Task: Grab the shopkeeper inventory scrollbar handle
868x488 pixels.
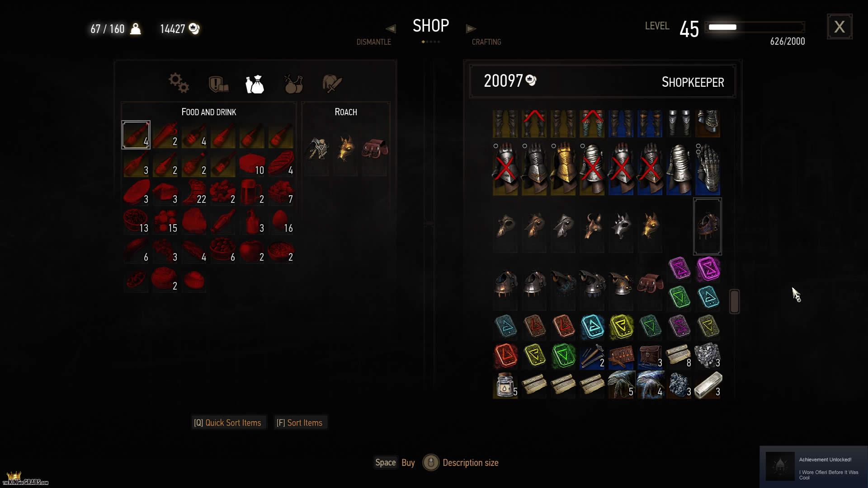Action: (735, 301)
